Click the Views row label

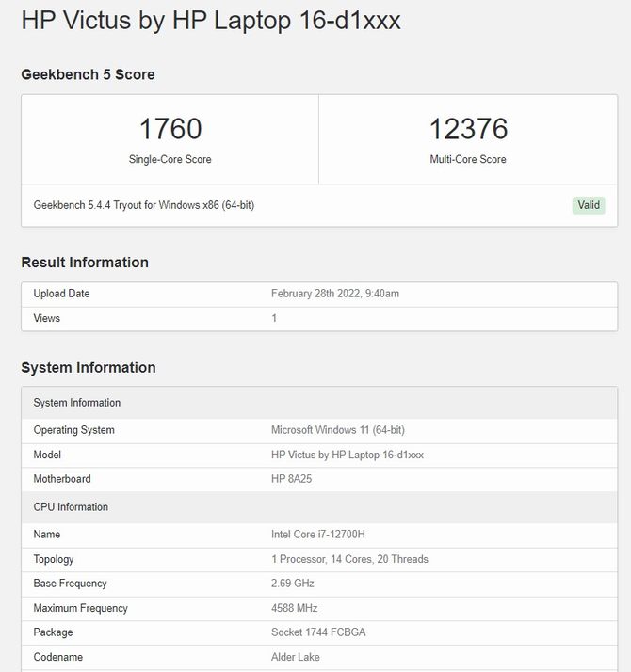click(47, 318)
